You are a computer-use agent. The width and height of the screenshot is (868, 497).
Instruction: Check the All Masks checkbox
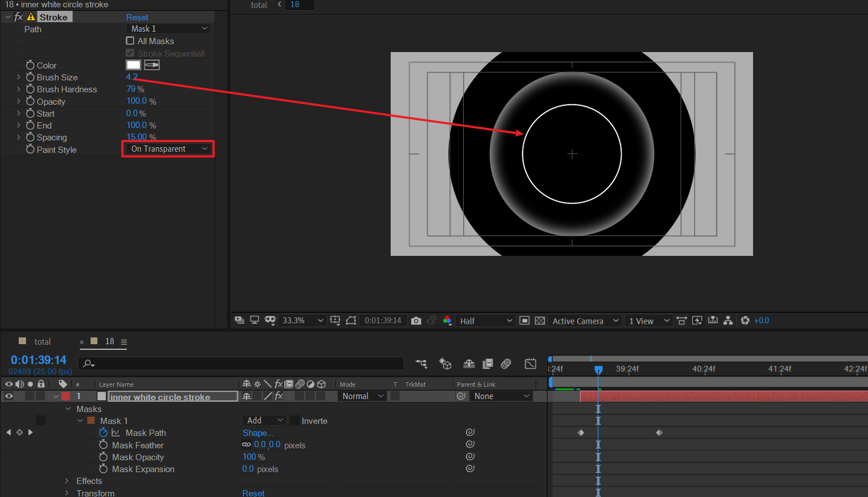click(130, 41)
